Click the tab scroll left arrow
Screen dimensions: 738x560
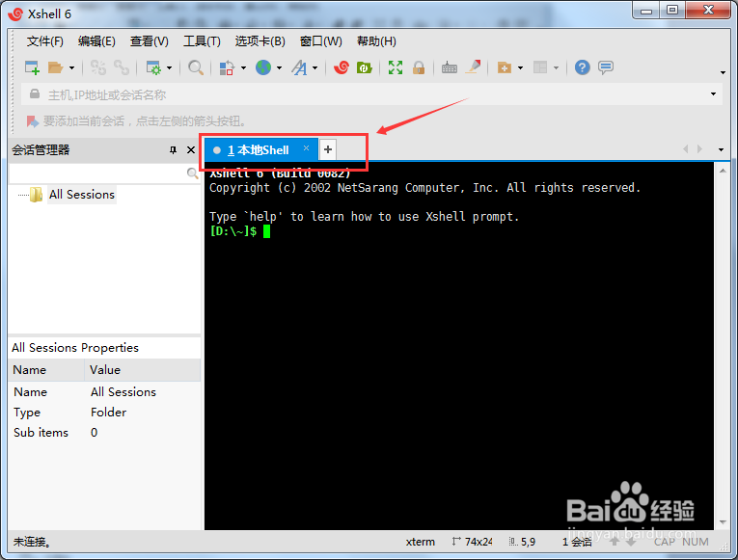coord(686,149)
